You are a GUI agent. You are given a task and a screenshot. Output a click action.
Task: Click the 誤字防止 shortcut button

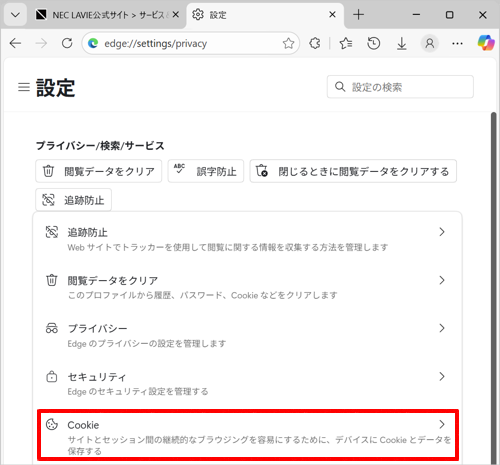pyautogui.click(x=206, y=171)
